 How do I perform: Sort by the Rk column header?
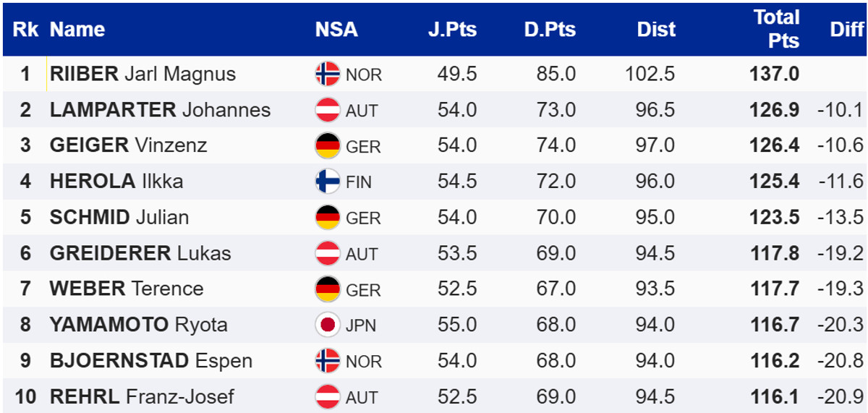(25, 30)
